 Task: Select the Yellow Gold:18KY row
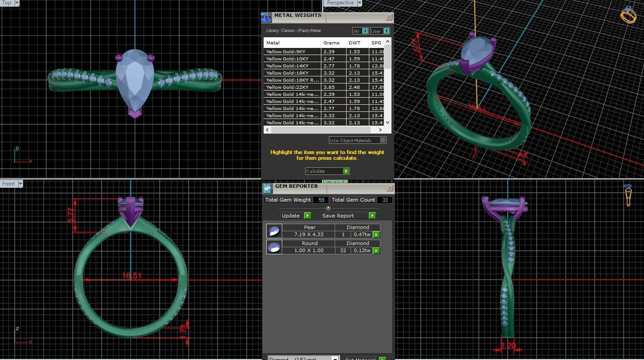click(324, 73)
